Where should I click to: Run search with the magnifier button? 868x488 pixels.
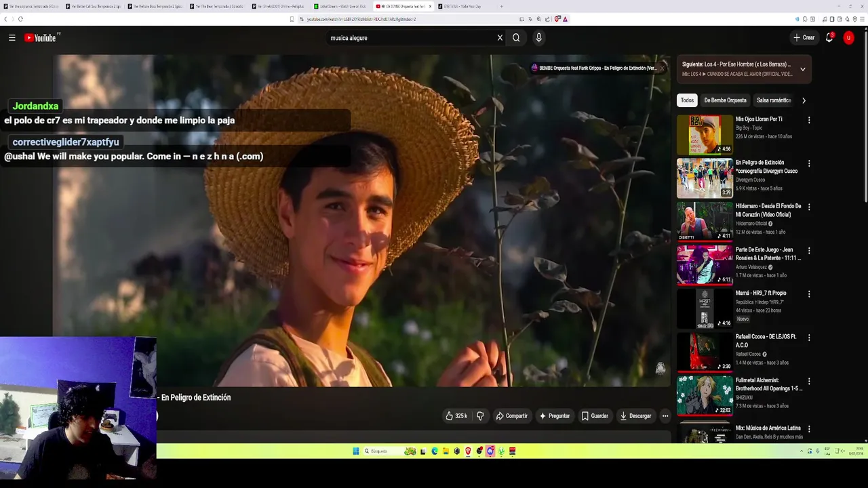point(516,38)
